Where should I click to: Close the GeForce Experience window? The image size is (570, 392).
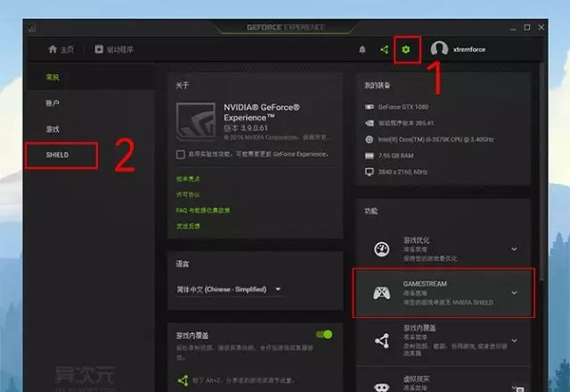(x=541, y=28)
